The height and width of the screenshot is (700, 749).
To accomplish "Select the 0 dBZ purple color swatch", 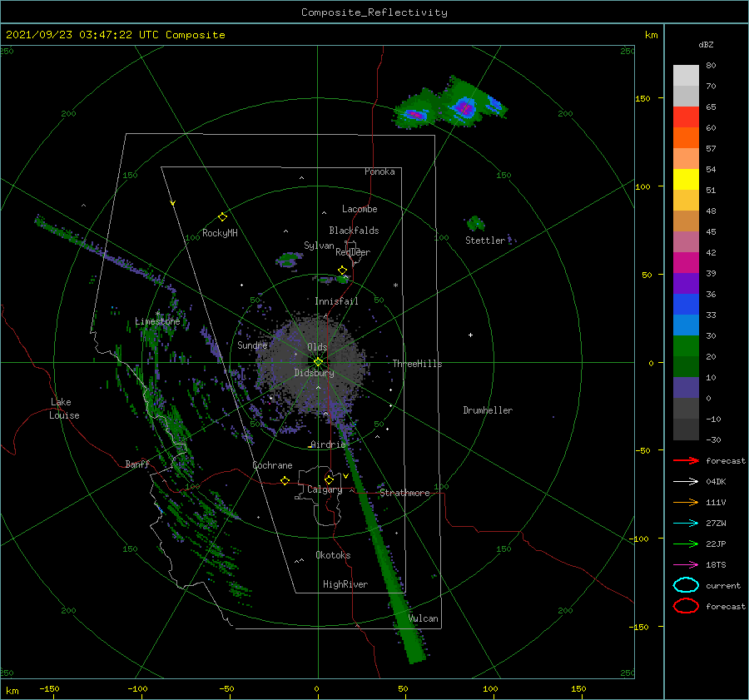I will click(686, 387).
